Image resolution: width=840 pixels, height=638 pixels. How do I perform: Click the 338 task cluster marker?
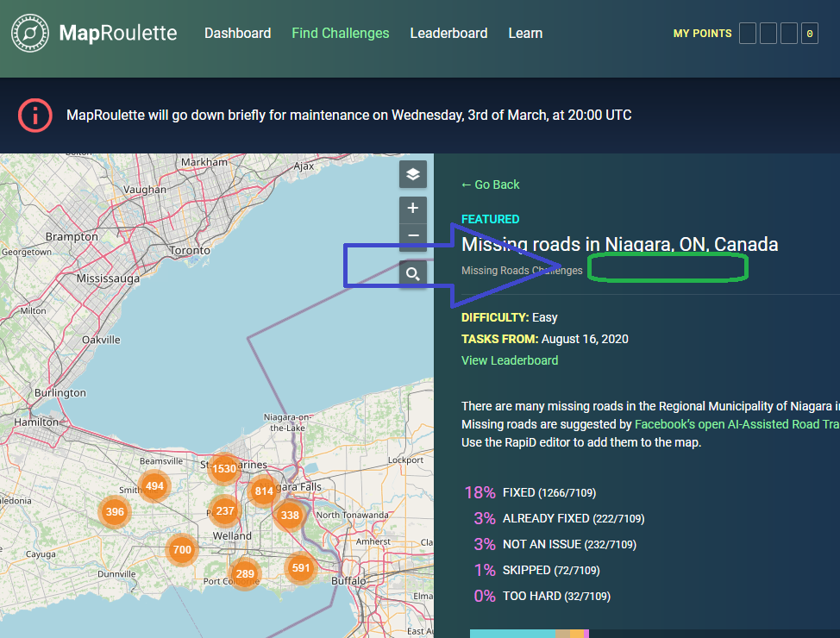click(290, 515)
